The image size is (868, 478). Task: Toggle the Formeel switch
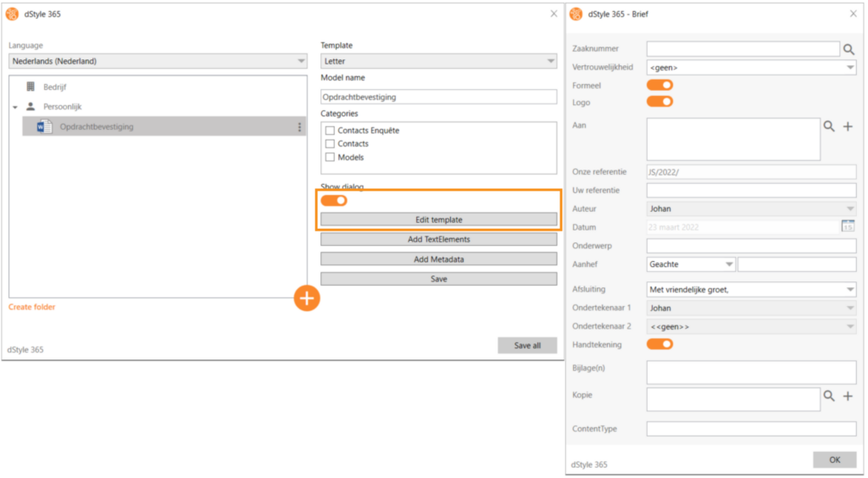[x=659, y=85]
